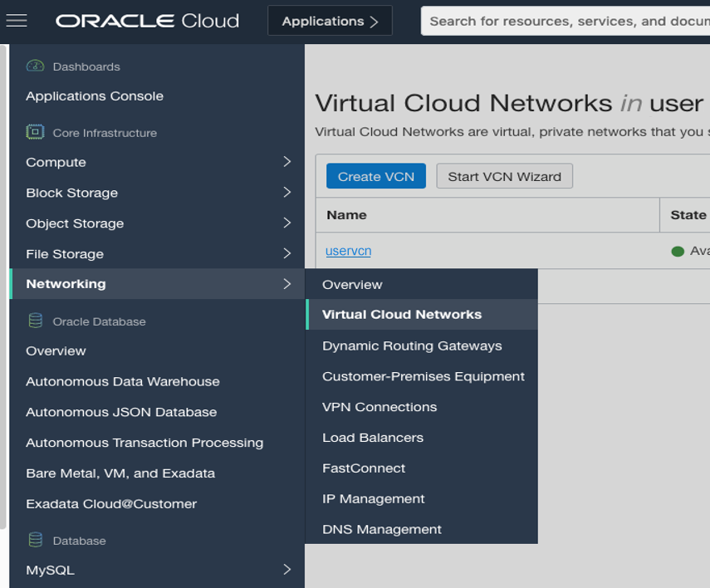Viewport: 710px width, 588px height.
Task: Open the Applications dropdown button
Action: pos(330,22)
